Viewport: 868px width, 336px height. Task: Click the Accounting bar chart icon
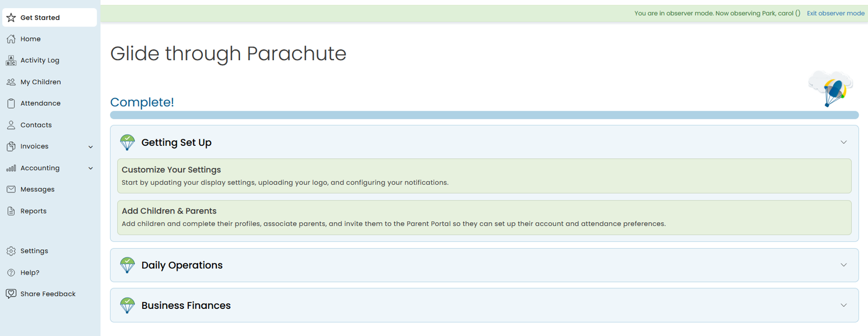point(11,169)
